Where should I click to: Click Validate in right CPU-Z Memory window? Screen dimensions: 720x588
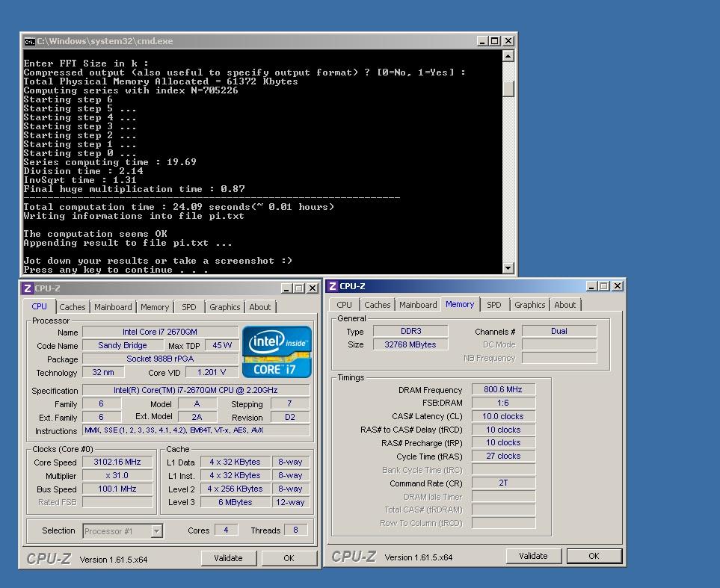tap(533, 556)
